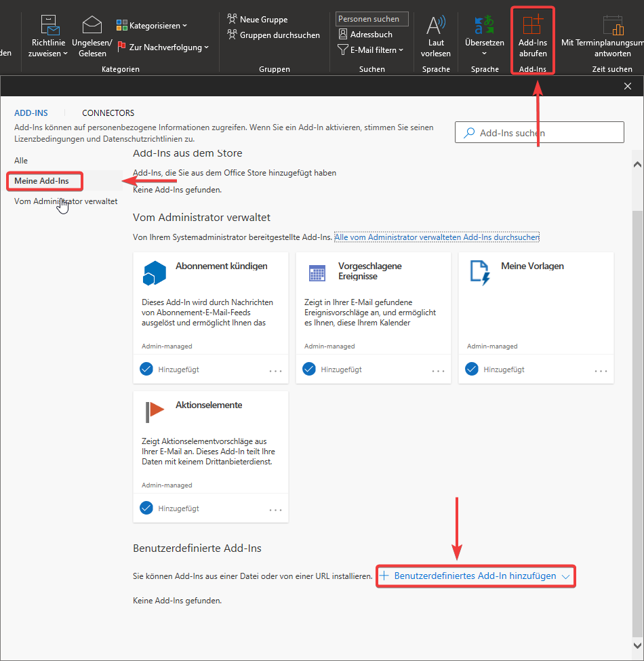The image size is (644, 661).
Task: Mark as Ungelesen/Gelesen via ribbon icon
Action: [x=92, y=24]
